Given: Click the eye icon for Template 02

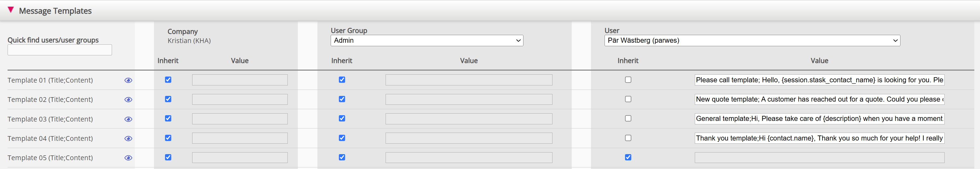Looking at the screenshot, I should pyautogui.click(x=128, y=100).
